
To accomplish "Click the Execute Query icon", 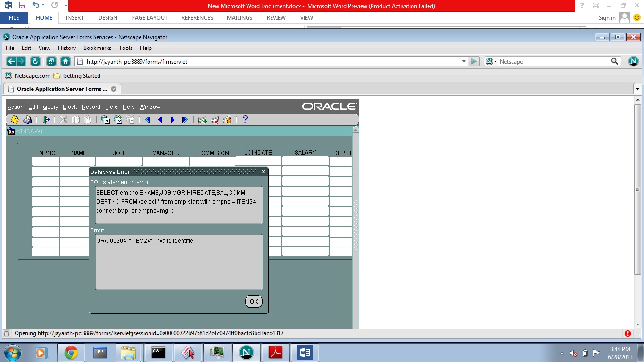I will [118, 120].
